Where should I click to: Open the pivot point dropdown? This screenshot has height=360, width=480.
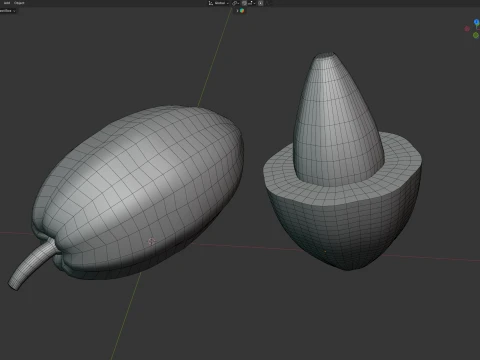coord(236,3)
